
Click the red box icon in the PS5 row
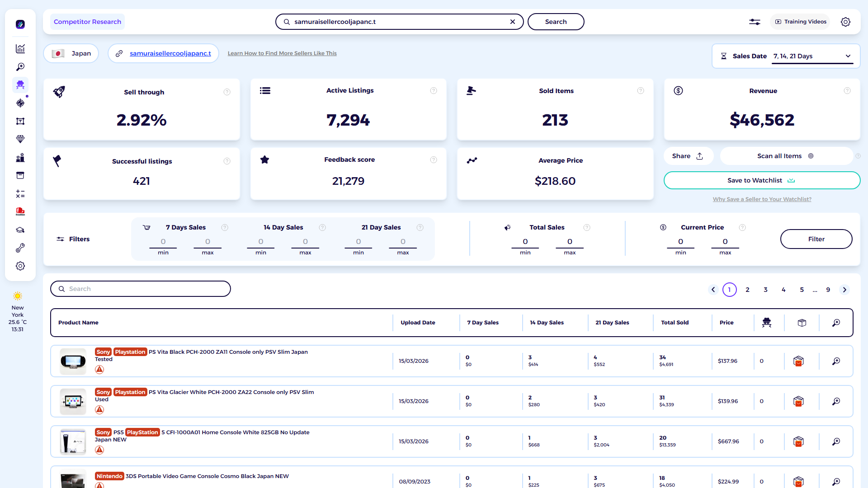[798, 441]
